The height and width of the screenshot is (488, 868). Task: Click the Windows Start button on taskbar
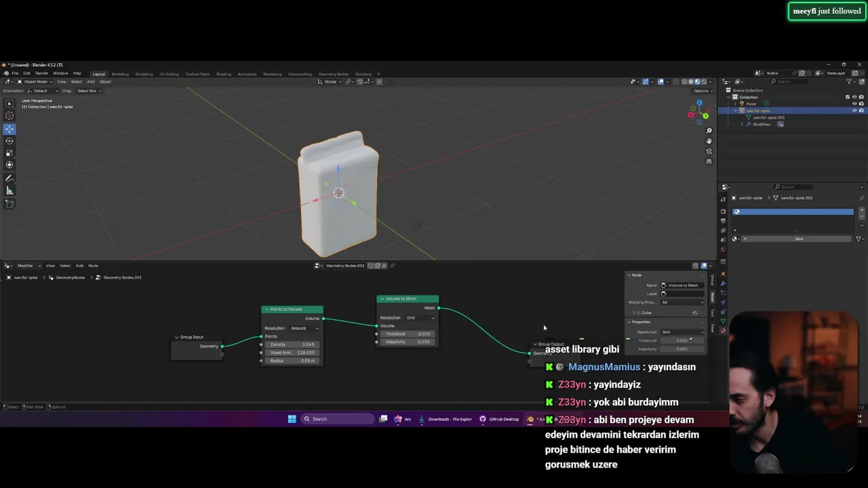coord(292,419)
